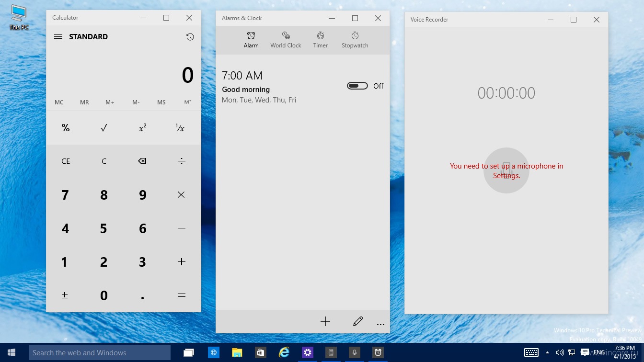
Task: Click the reciprocal 1/x key
Action: click(181, 128)
